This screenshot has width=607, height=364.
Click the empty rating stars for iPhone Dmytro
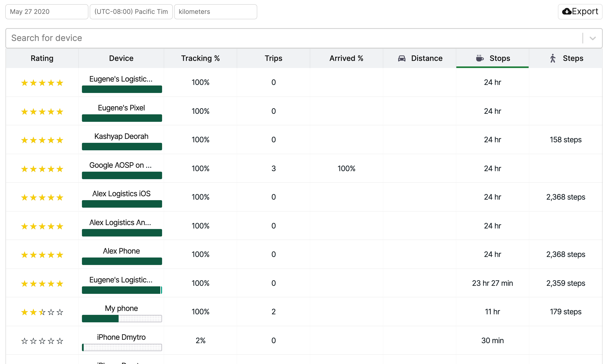pos(42,341)
